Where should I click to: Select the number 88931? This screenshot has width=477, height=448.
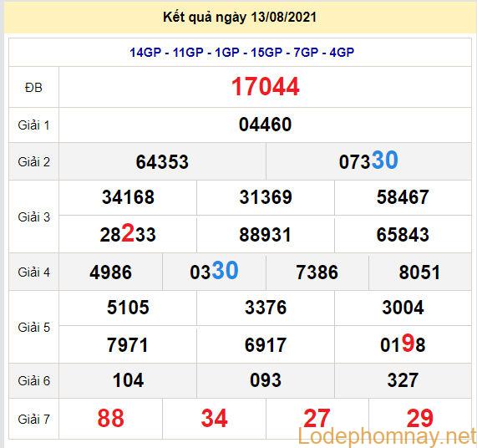coord(266,235)
